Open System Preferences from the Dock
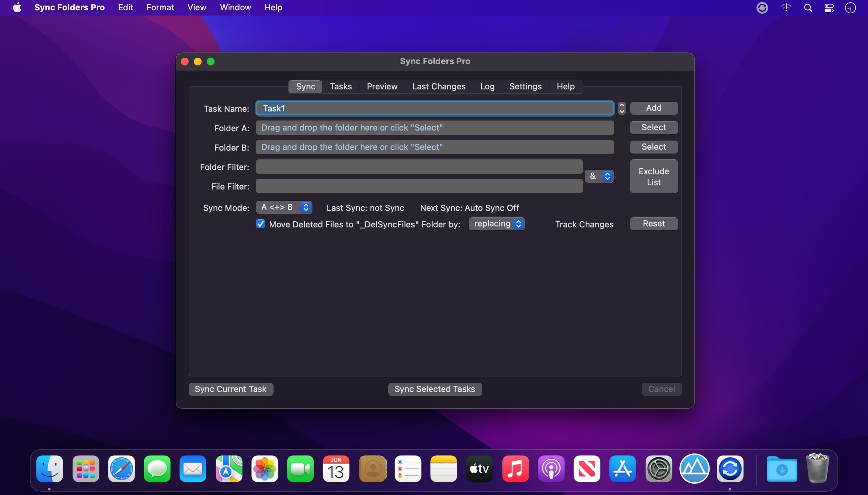 (x=659, y=468)
